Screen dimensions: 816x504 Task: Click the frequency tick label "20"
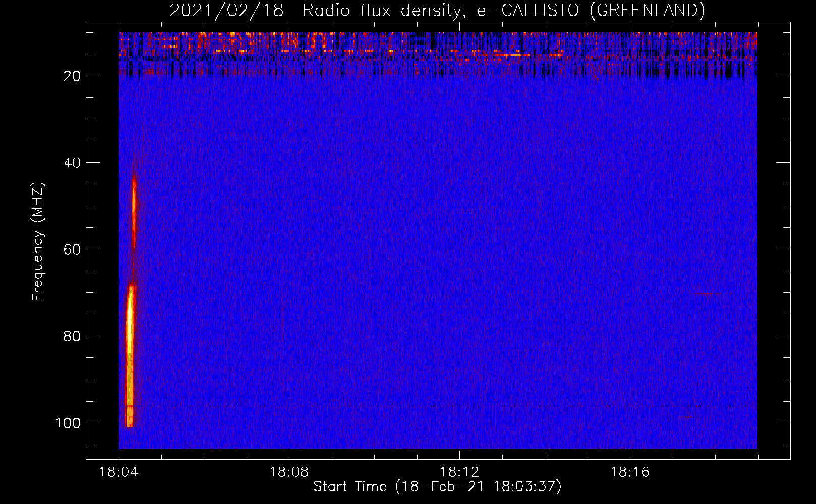click(x=72, y=76)
